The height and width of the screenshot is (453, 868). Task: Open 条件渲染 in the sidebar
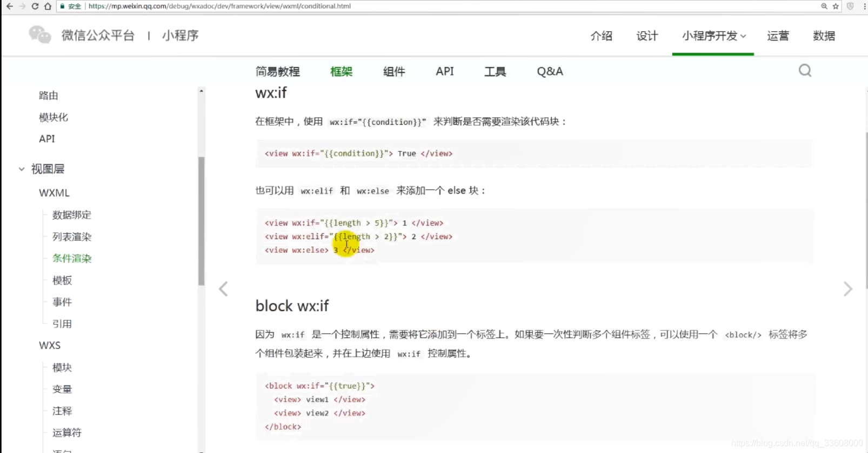click(x=72, y=259)
